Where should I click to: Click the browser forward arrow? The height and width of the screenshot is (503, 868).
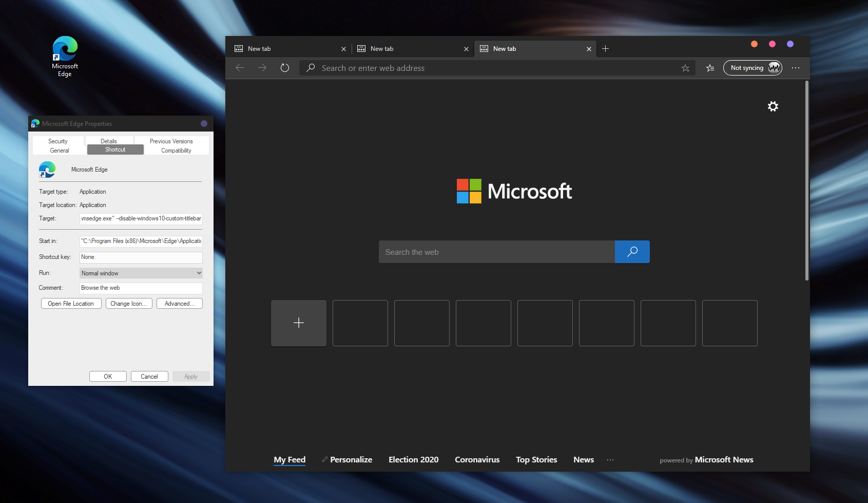coord(262,68)
